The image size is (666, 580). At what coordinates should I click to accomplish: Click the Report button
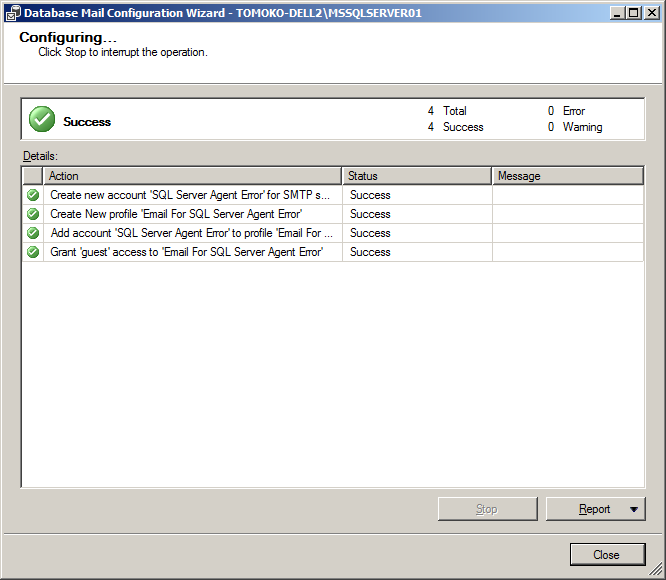pos(595,509)
